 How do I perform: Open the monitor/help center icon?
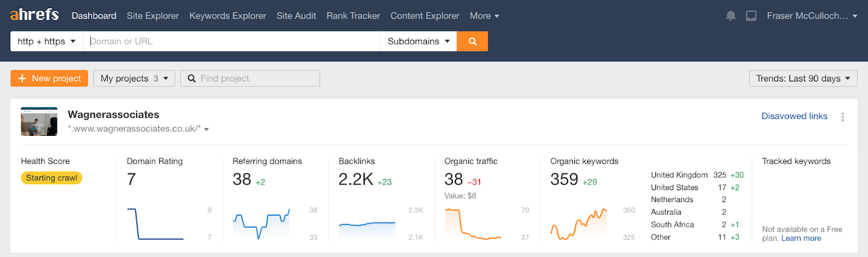[x=751, y=16]
